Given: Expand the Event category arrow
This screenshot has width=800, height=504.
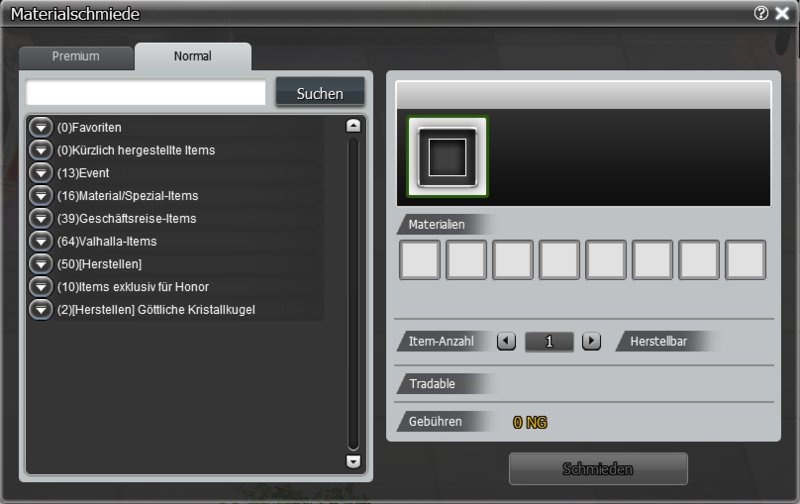Looking at the screenshot, I should coord(40,173).
